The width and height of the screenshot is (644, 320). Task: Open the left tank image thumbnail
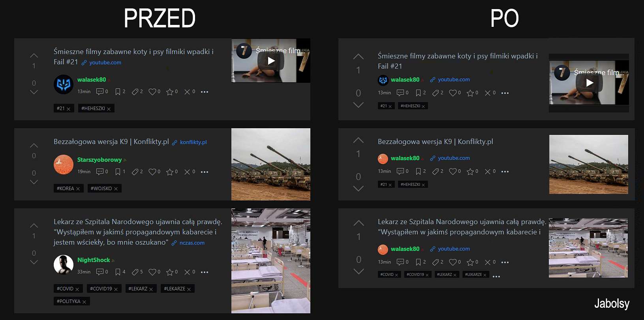(x=271, y=164)
